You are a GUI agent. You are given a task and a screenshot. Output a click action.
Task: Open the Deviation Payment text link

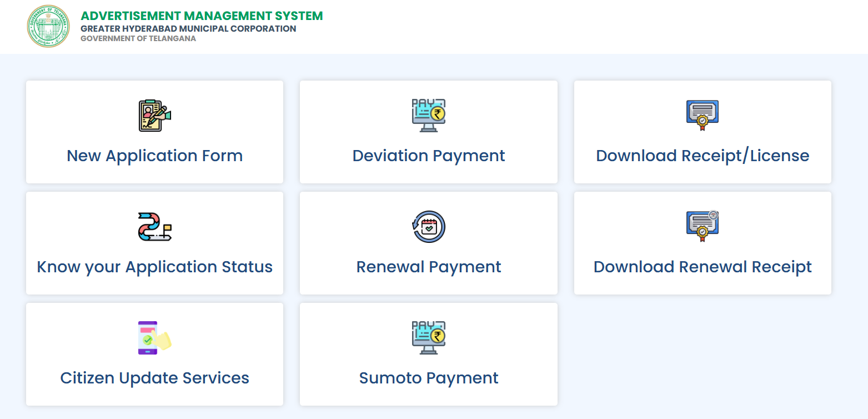point(428,156)
